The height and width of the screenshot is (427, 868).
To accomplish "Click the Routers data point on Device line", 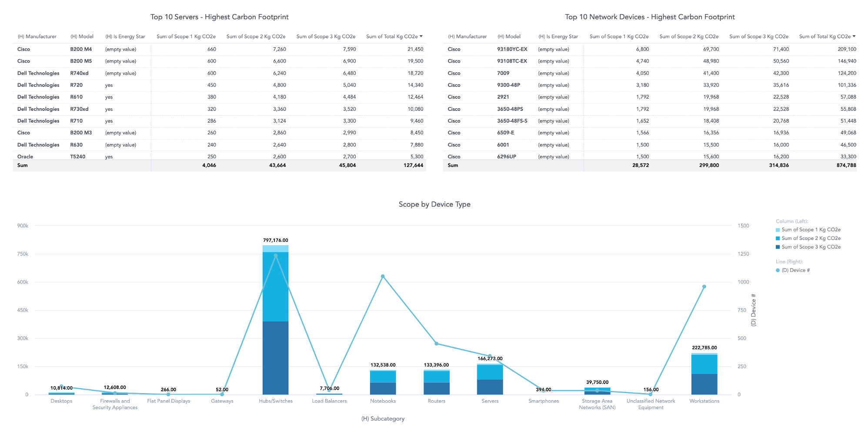I will click(x=437, y=344).
